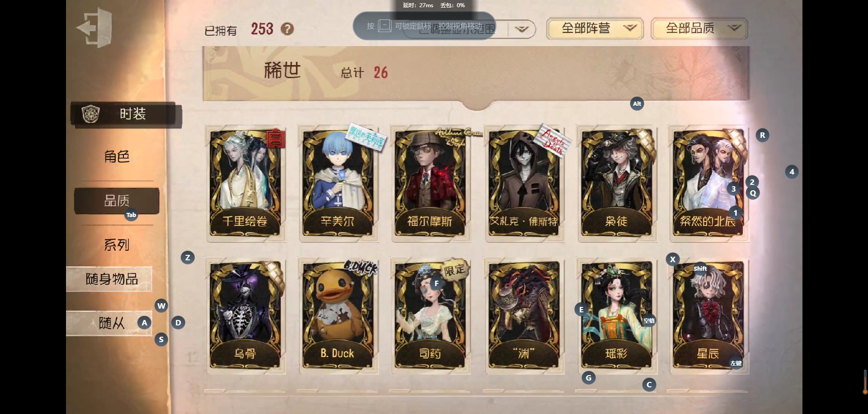This screenshot has width=868, height=414.
Task: Switch to the 角色 category
Action: tap(117, 156)
